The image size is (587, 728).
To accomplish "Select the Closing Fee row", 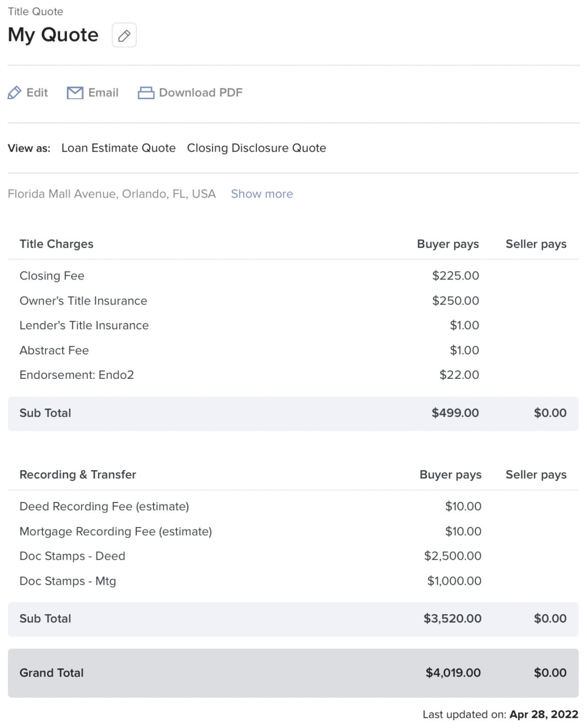I will pyautogui.click(x=52, y=276).
